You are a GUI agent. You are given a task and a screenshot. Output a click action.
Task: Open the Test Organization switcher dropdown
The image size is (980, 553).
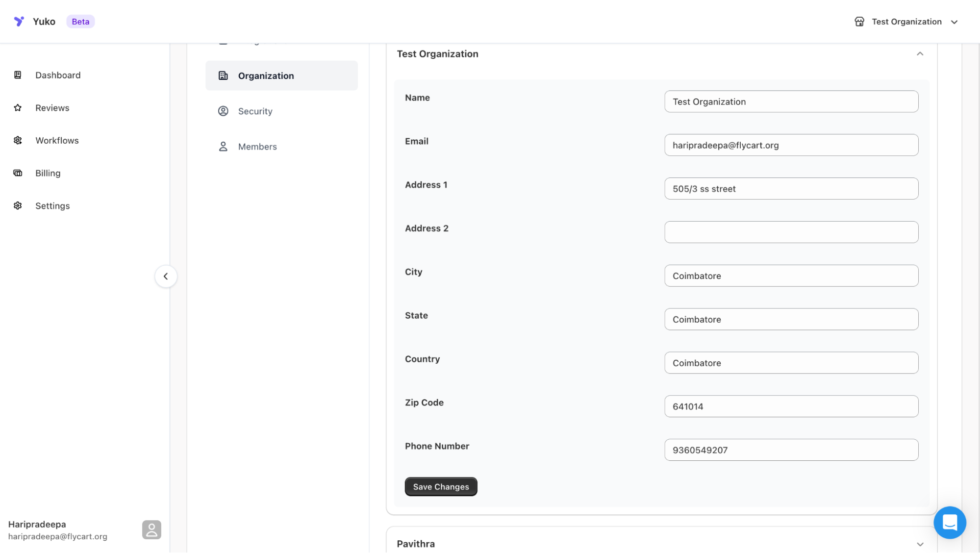pyautogui.click(x=906, y=22)
